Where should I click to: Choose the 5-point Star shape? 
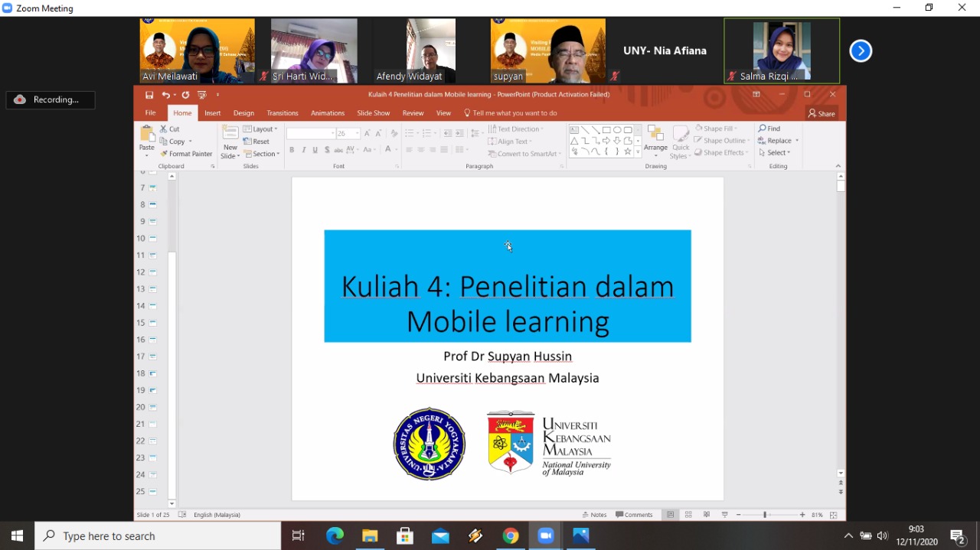coord(628,151)
